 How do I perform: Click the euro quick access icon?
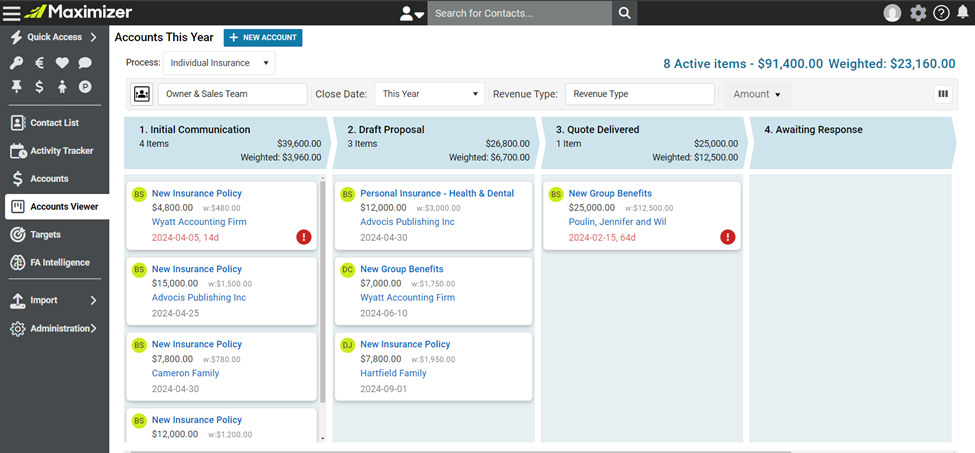(39, 63)
